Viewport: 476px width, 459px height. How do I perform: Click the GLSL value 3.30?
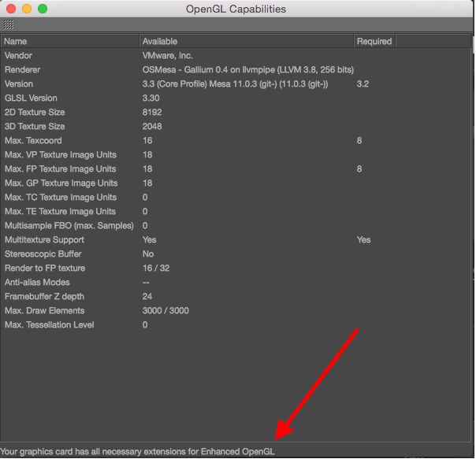pyautogui.click(x=151, y=98)
